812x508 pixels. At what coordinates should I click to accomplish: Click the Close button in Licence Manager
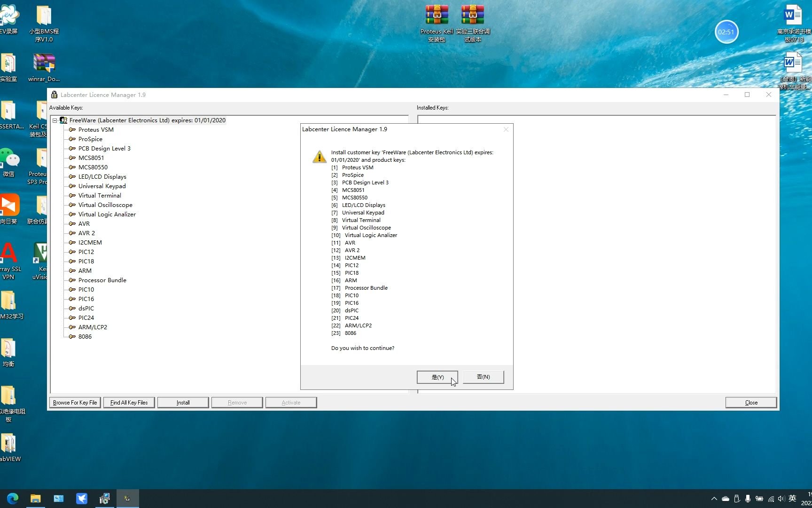click(751, 403)
